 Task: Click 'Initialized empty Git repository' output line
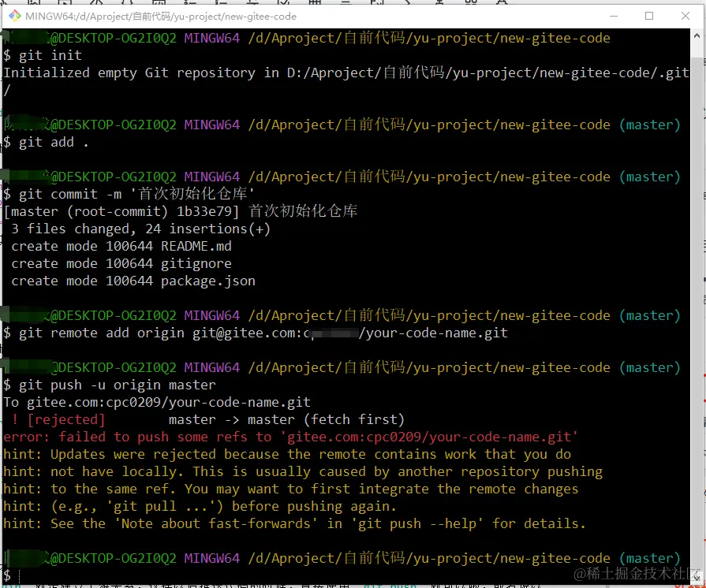346,73
